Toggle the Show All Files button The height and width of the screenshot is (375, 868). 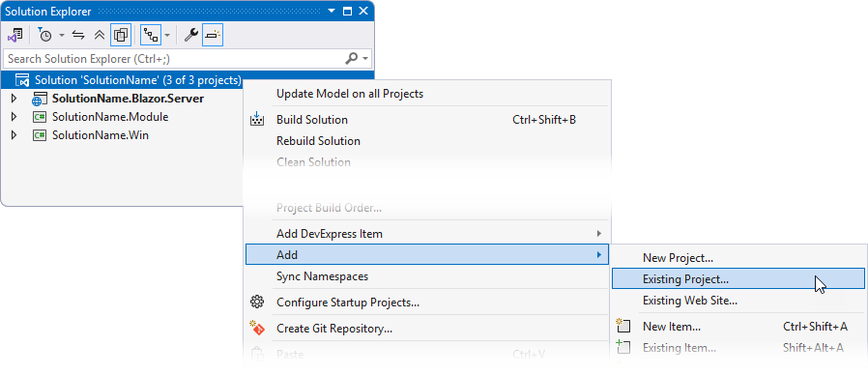(x=121, y=36)
